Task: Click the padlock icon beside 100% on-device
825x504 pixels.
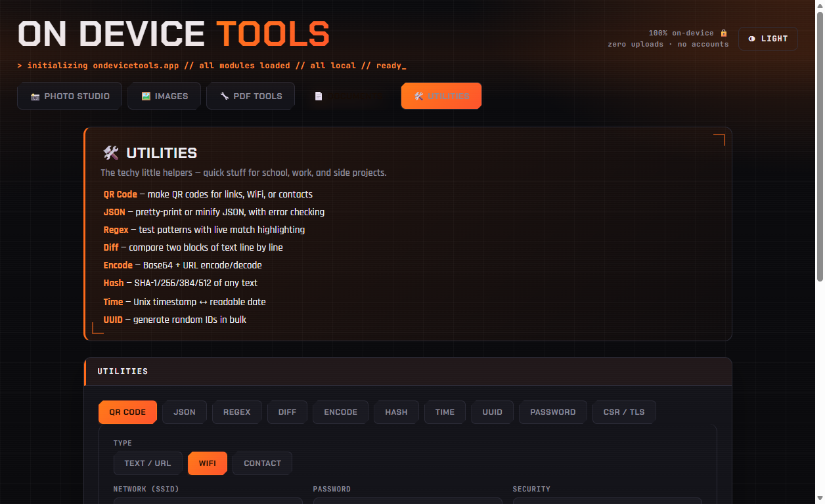Action: pos(724,33)
